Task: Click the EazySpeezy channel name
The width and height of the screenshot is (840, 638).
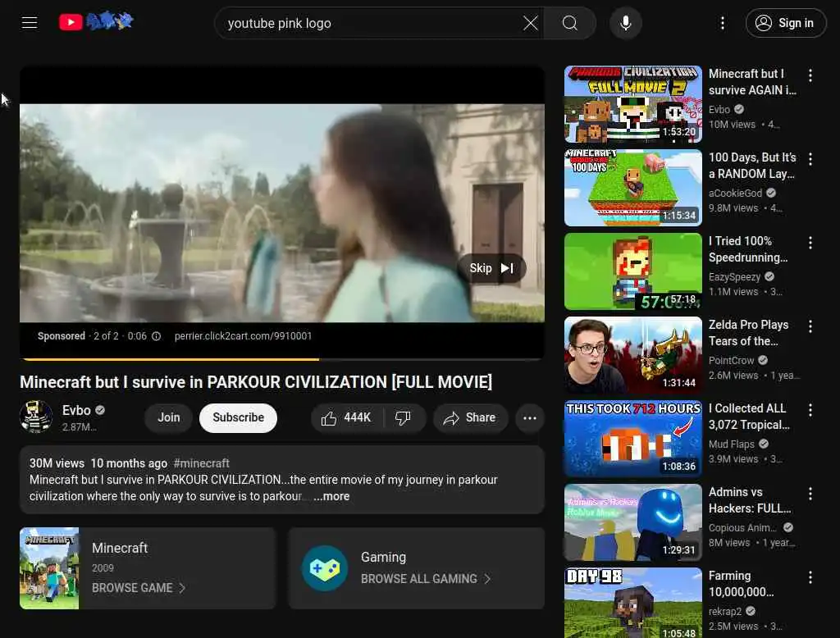Action: click(x=734, y=277)
